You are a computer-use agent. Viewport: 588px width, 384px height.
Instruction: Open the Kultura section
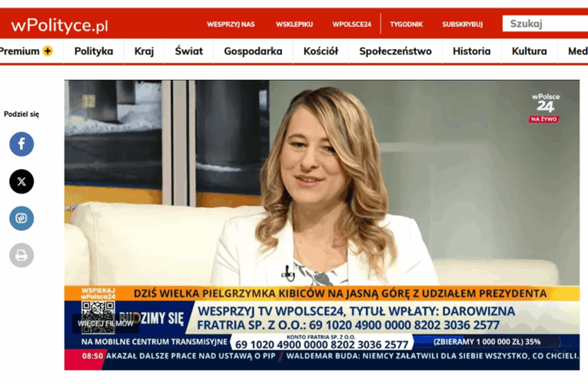coord(529,51)
